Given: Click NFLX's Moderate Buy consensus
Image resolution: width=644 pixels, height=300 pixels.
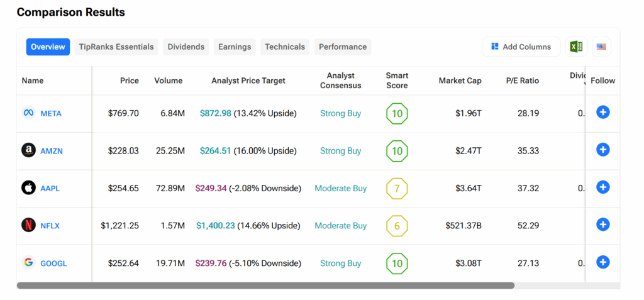Looking at the screenshot, I should coord(340,226).
